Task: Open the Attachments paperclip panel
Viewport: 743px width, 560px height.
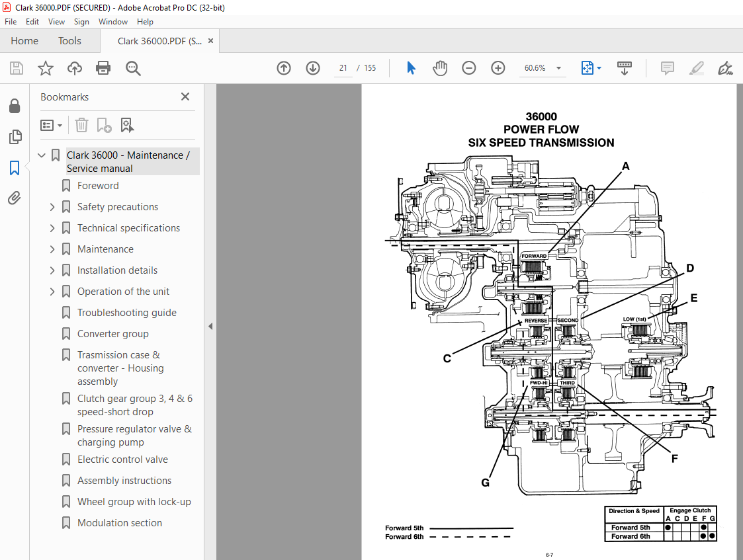Action: pos(15,198)
